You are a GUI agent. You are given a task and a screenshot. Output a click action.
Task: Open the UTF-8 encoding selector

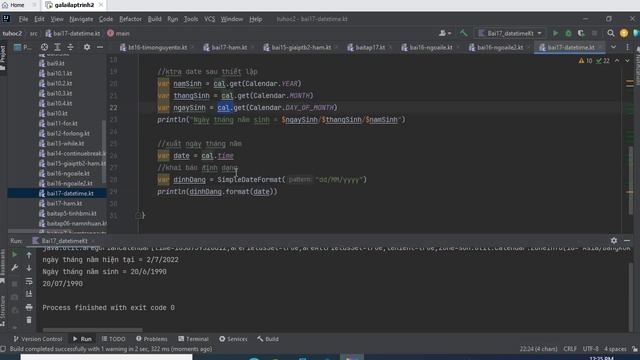(590, 349)
